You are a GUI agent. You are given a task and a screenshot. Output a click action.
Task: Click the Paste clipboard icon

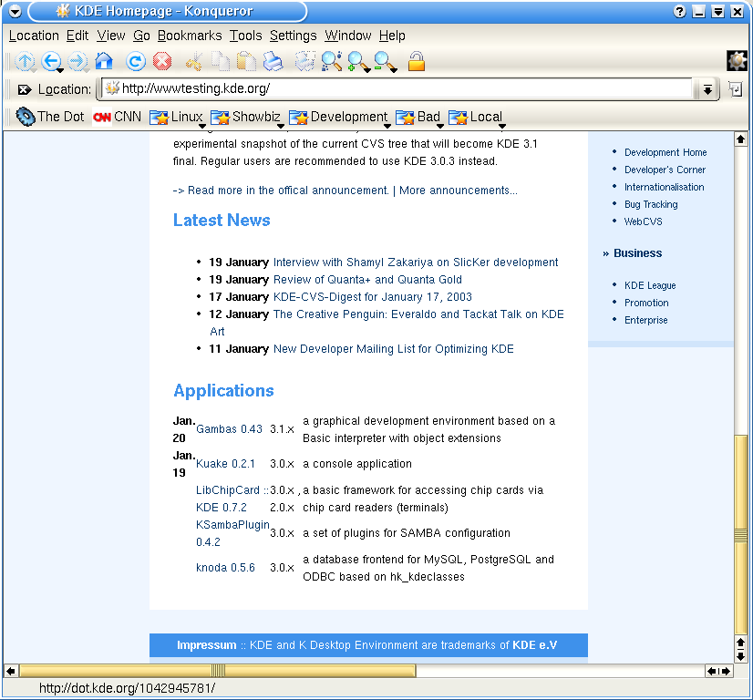tap(246, 62)
